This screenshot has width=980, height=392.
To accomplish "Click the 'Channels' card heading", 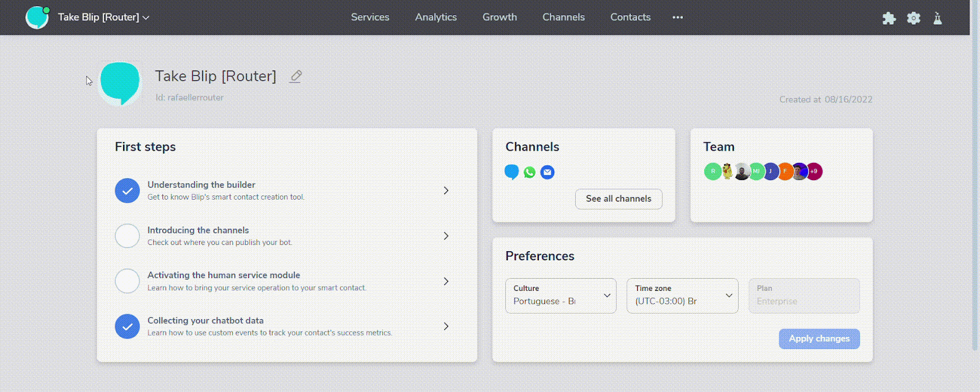I will click(x=532, y=147).
